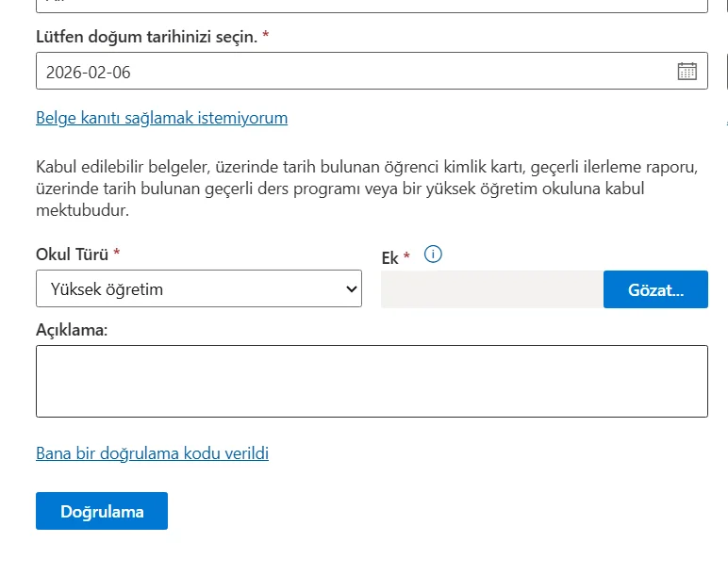Viewport: 728px width, 575px height.
Task: Click the info icon beside Ek label
Action: (x=434, y=255)
